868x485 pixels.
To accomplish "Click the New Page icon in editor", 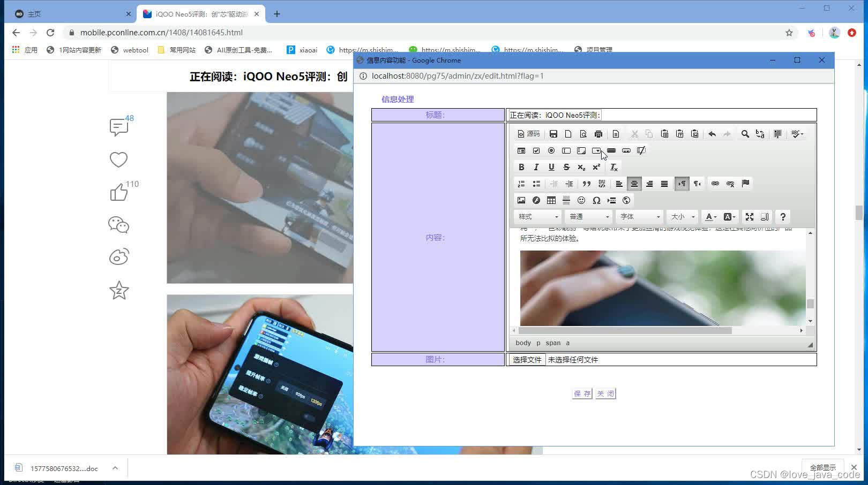I will pos(568,134).
